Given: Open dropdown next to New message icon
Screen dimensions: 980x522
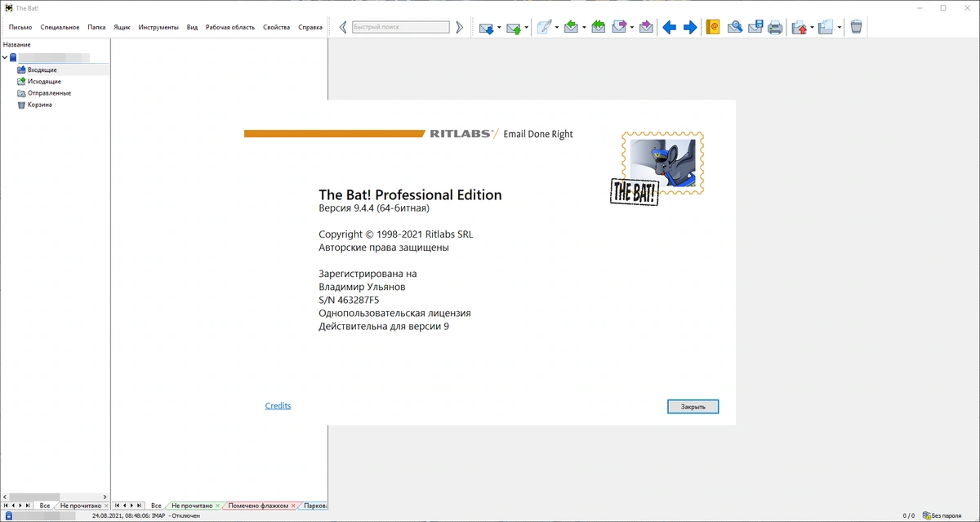Looking at the screenshot, I should (x=557, y=28).
